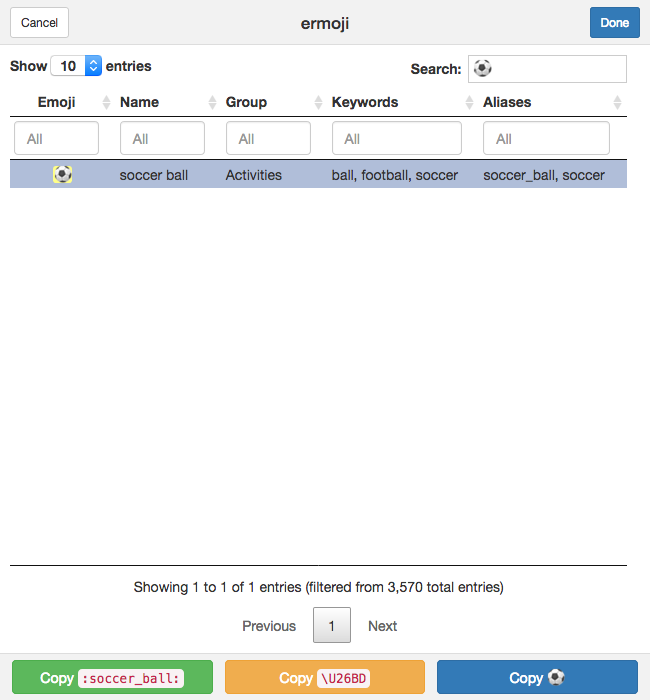Viewport: 650px width, 700px height.
Task: Click the Emoji column filter box
Action: (56, 138)
